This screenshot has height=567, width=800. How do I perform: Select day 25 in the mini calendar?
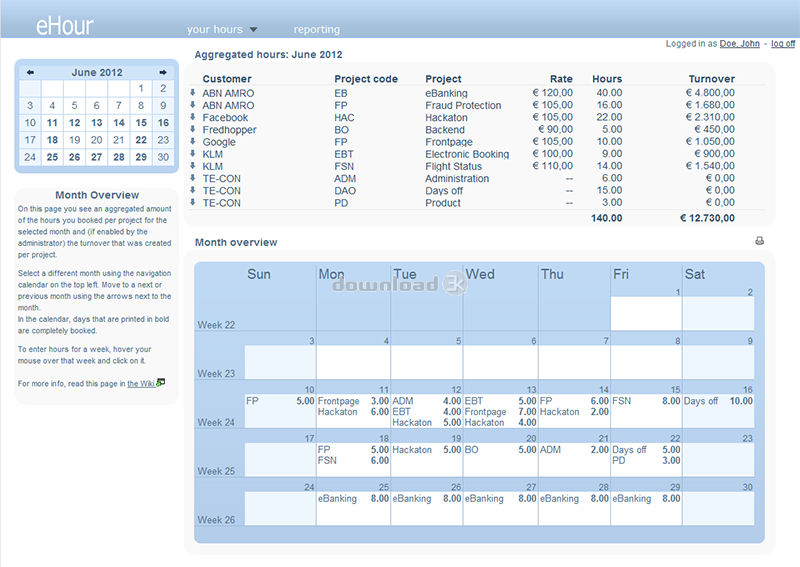[52, 157]
